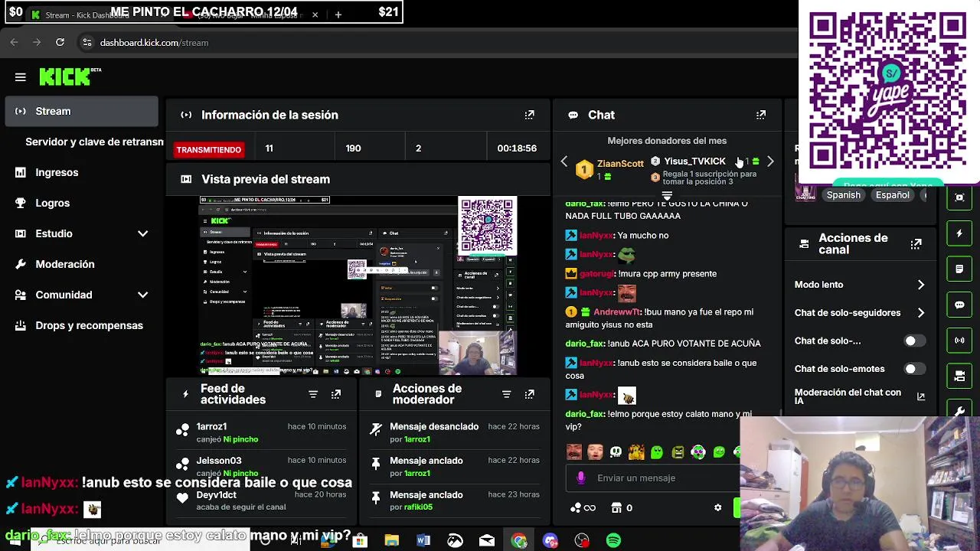The image size is (980, 551).
Task: Click the screen capture sidebar icon
Action: 959,197
